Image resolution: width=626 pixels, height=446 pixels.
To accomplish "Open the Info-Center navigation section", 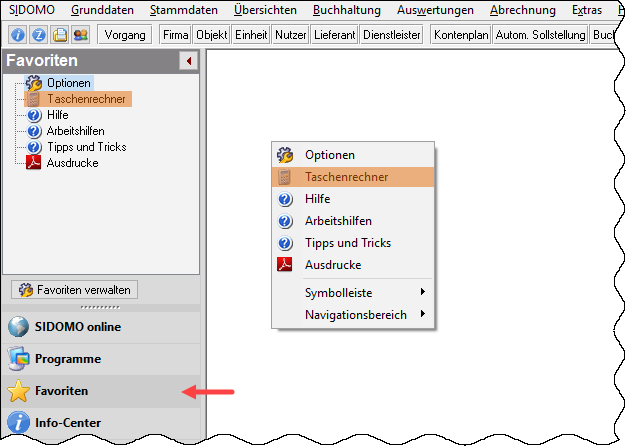I will tap(101, 422).
